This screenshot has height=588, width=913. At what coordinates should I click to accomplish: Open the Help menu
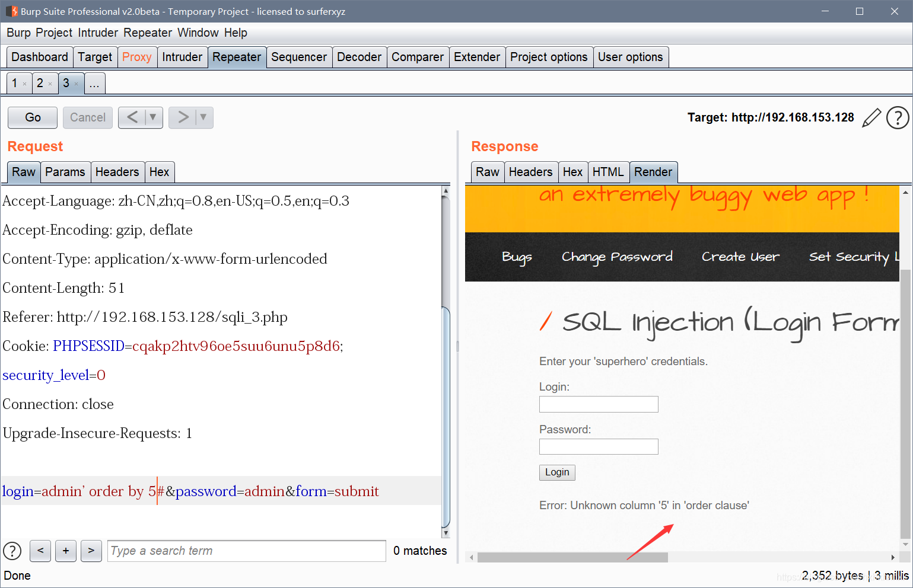(236, 33)
